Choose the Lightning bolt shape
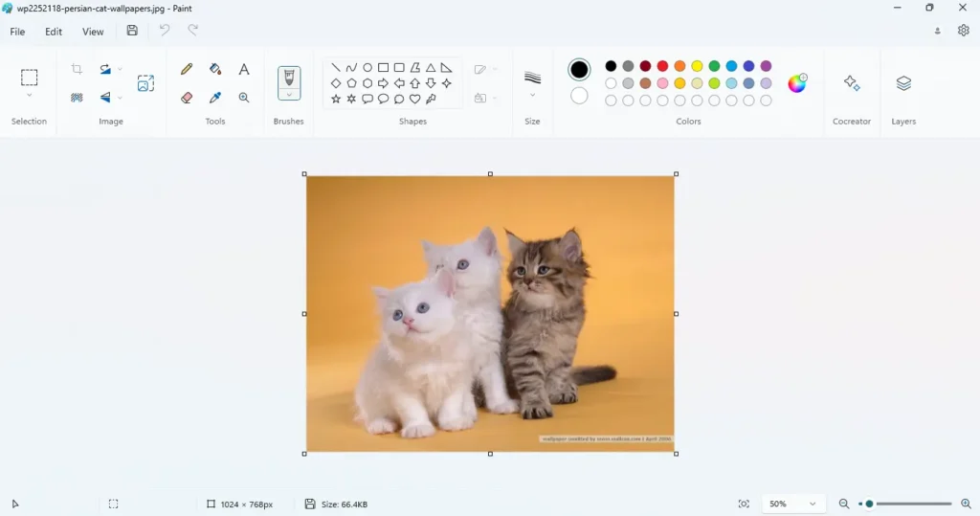980x516 pixels. tap(431, 99)
